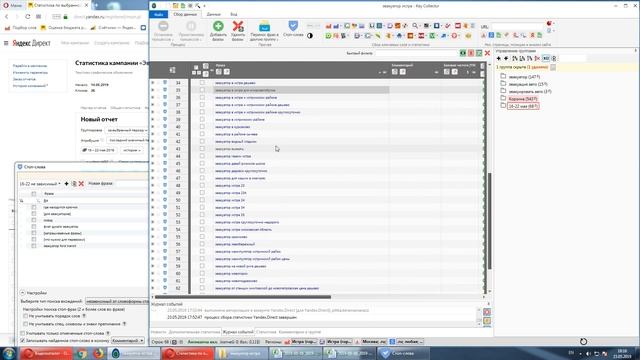Viewport: 640px width, 360px height.
Task: Click the browser reload icon
Action: click(27, 17)
